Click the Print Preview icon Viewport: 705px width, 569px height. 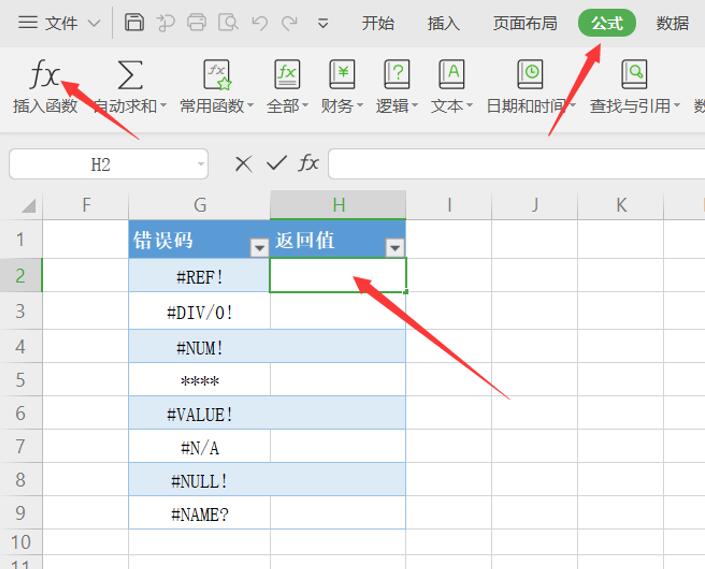click(x=228, y=22)
